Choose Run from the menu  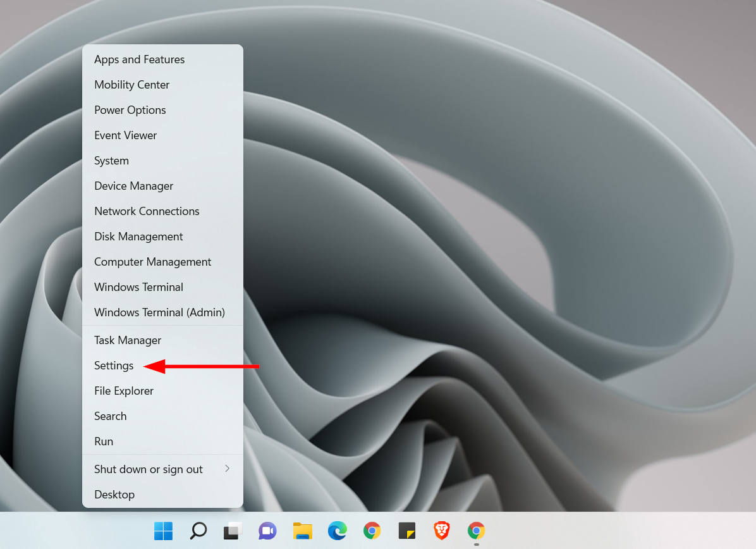[x=104, y=441]
